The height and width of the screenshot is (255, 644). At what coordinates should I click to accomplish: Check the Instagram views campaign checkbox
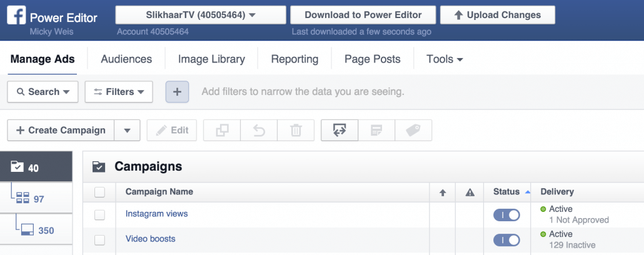(99, 215)
